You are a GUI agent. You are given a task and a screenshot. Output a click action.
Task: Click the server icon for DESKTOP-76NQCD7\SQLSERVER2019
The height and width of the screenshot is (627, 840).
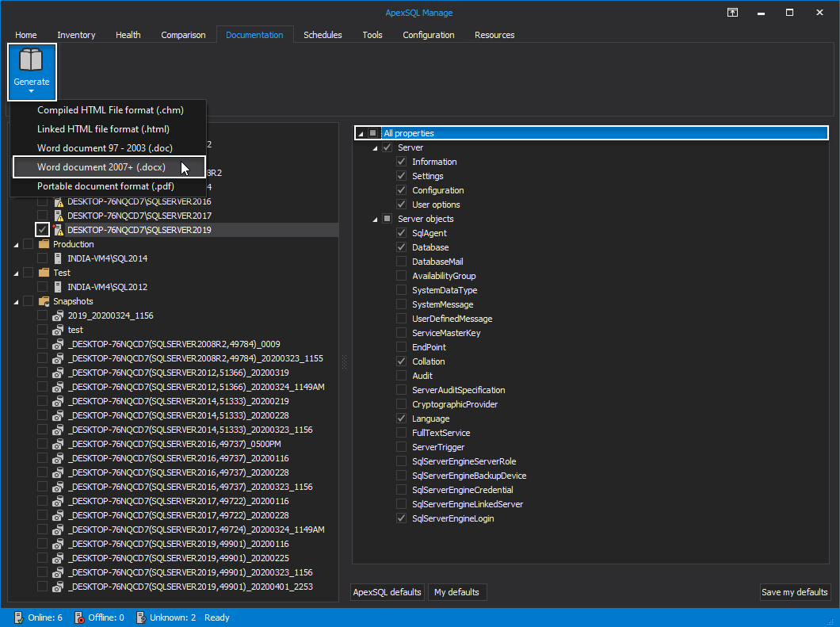pyautogui.click(x=59, y=230)
